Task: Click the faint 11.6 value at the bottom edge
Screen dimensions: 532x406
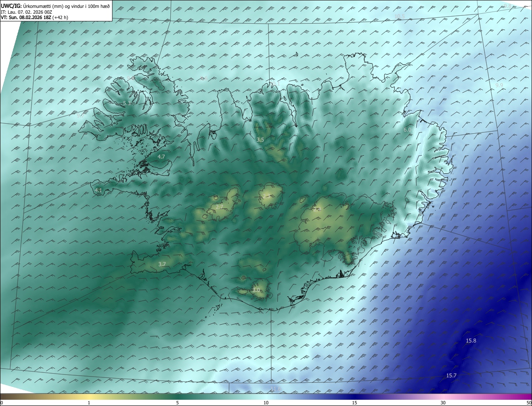Action: [276, 389]
